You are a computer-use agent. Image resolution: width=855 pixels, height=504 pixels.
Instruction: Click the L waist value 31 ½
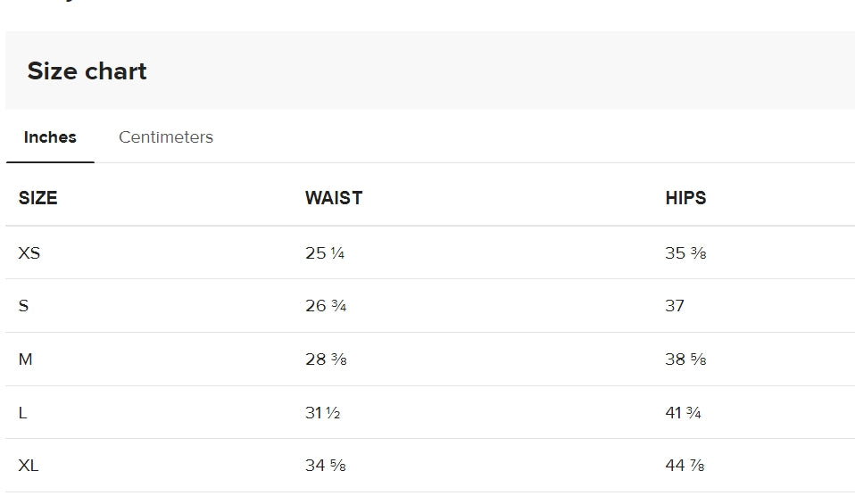323,412
